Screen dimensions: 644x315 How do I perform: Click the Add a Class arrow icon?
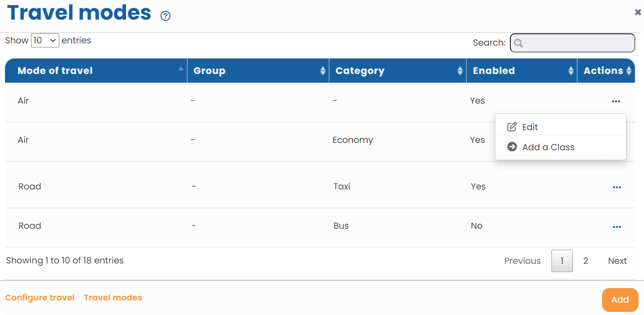[512, 147]
